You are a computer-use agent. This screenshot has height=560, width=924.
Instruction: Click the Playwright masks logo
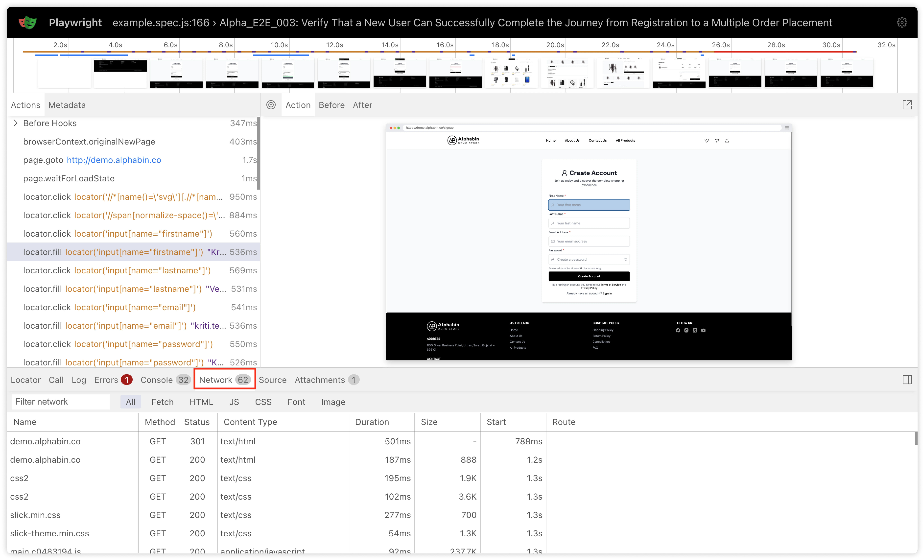27,22
